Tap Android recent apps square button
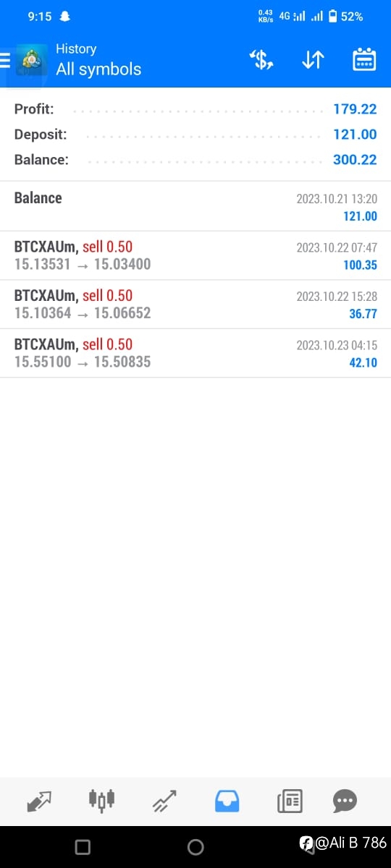 point(83,847)
